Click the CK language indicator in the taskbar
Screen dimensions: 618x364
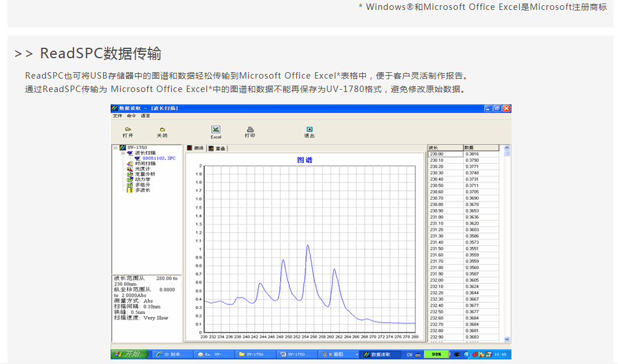click(x=409, y=355)
